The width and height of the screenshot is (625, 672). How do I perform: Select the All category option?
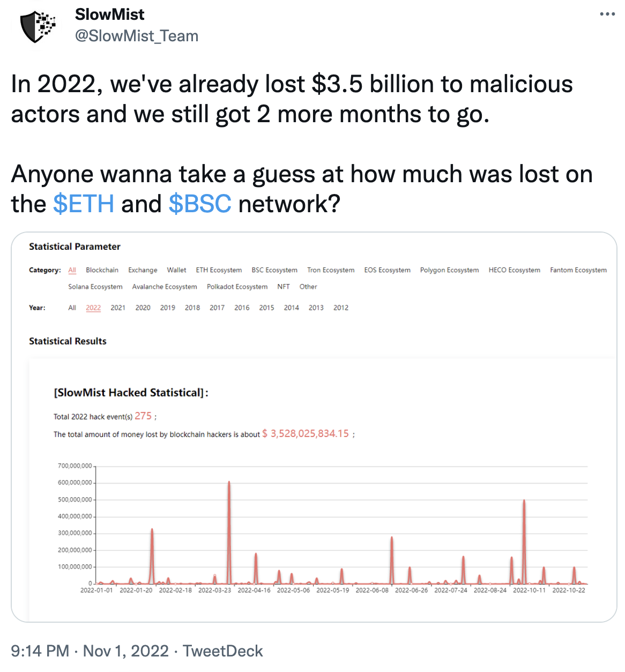(72, 270)
